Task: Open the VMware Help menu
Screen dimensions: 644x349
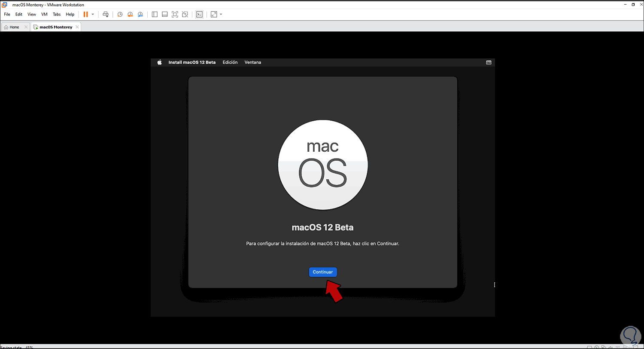Action: 70,14
